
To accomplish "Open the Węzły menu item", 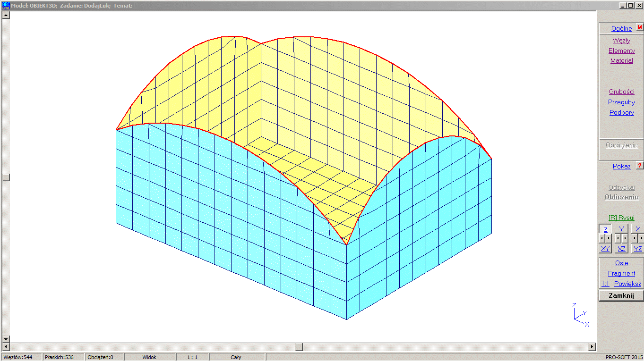I will tap(621, 40).
